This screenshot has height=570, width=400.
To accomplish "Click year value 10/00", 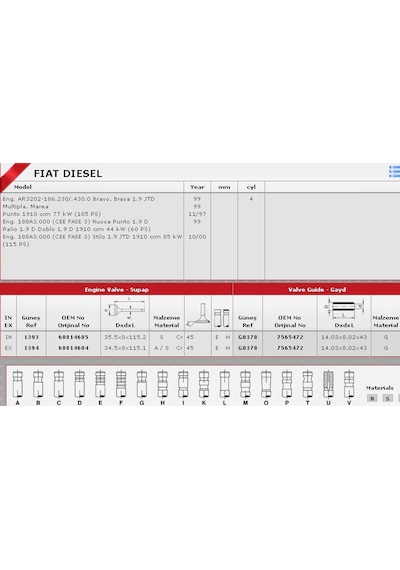I will tap(197, 237).
